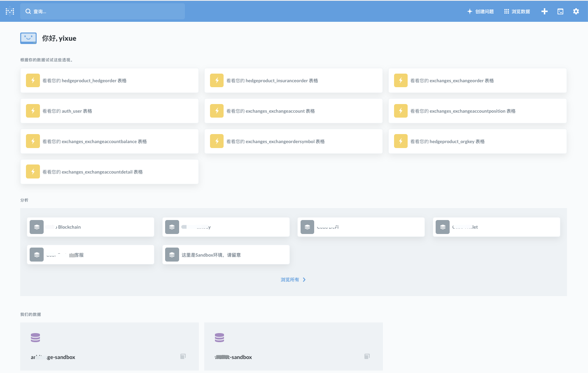Open the exchanges_exchangeaccountdetail table card
The width and height of the screenshot is (588, 373).
(109, 171)
